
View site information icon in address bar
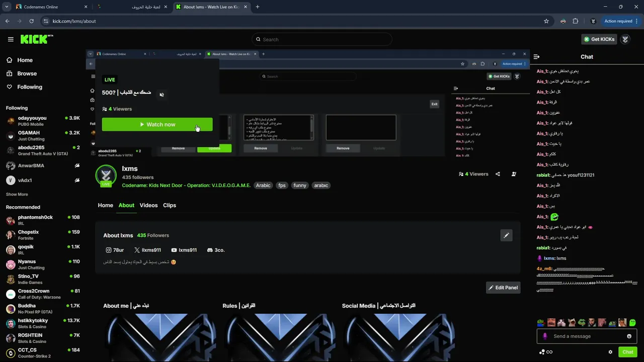point(46,21)
